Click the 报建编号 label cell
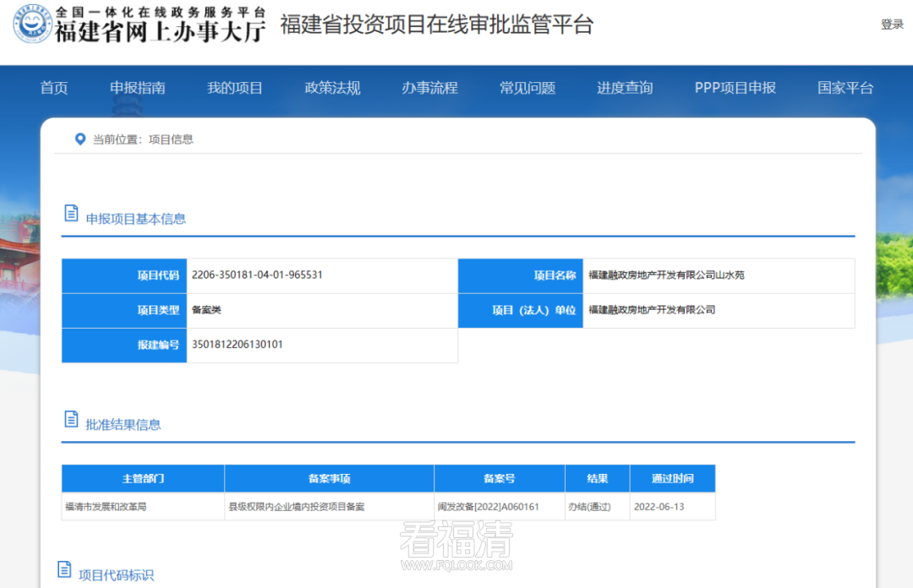The height and width of the screenshot is (588, 913). pos(124,346)
